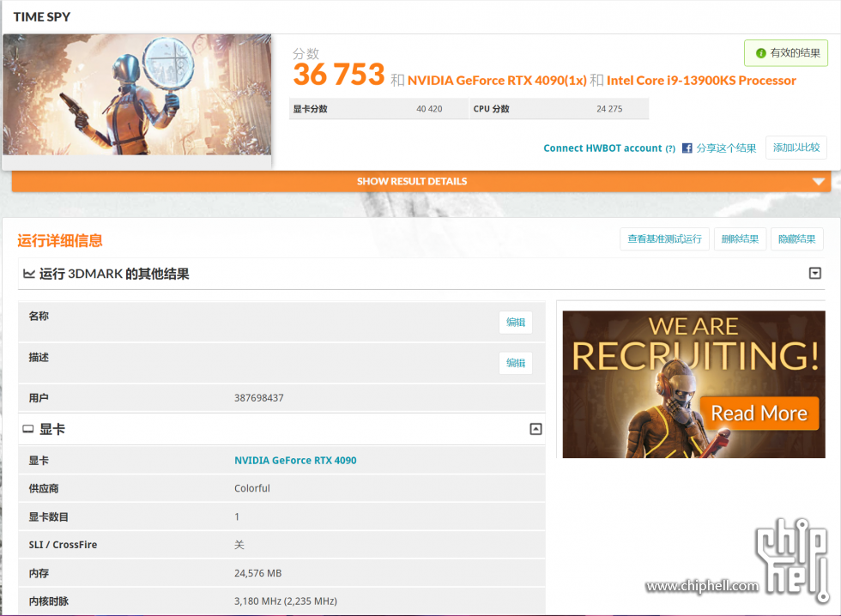Click memory value 24,576 MB
The width and height of the screenshot is (841, 616).
(x=257, y=573)
